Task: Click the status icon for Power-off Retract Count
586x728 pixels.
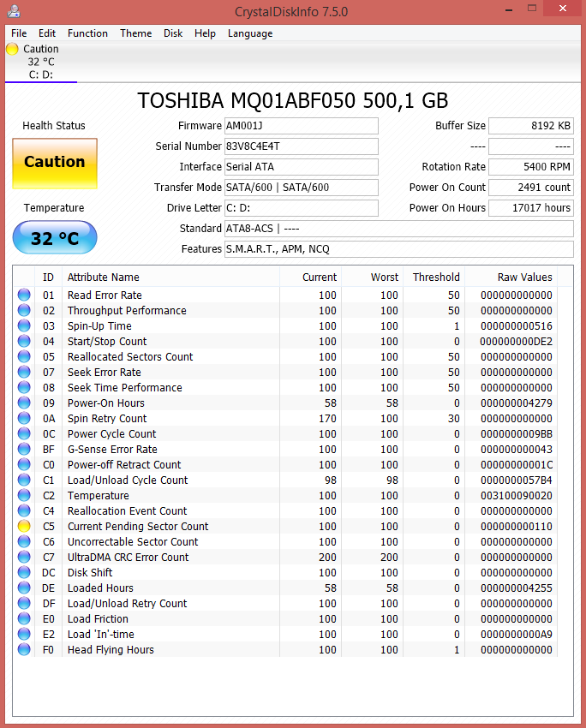Action: pos(24,464)
